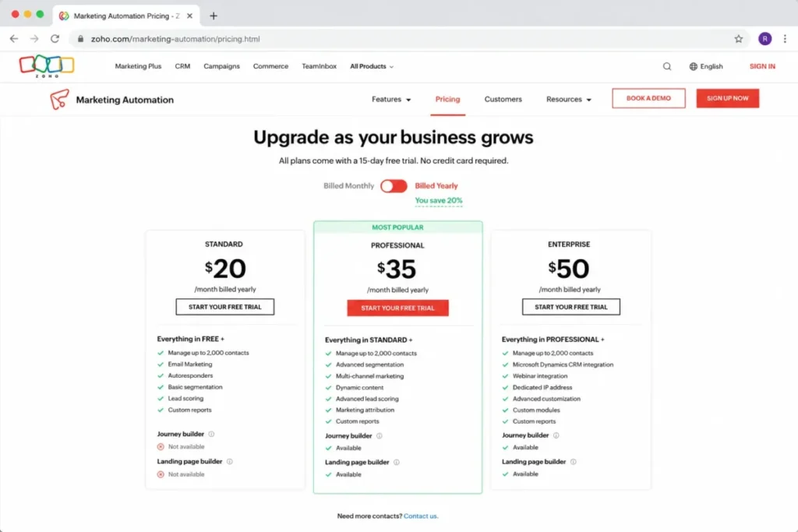Click 'Webinar integration' feature text
798x532 pixels.
(x=539, y=376)
